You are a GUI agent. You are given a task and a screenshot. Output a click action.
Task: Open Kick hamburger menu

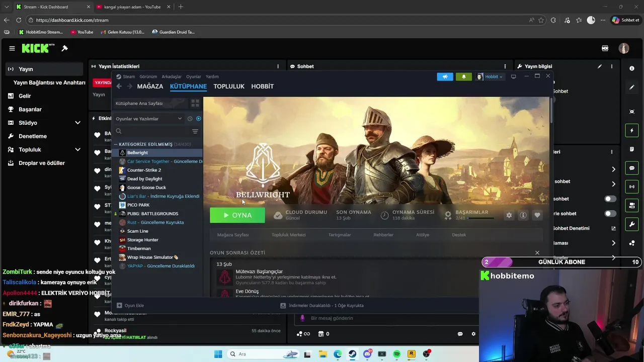pos(12,48)
